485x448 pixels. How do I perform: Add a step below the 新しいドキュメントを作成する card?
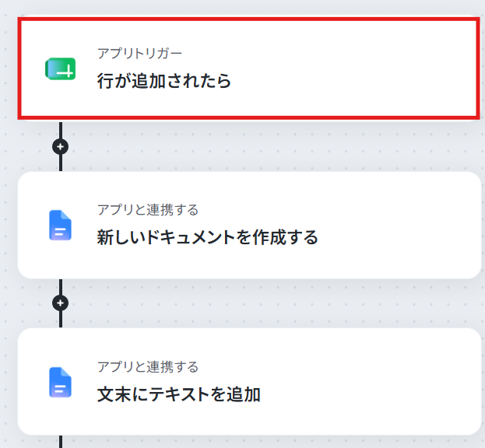(x=60, y=303)
